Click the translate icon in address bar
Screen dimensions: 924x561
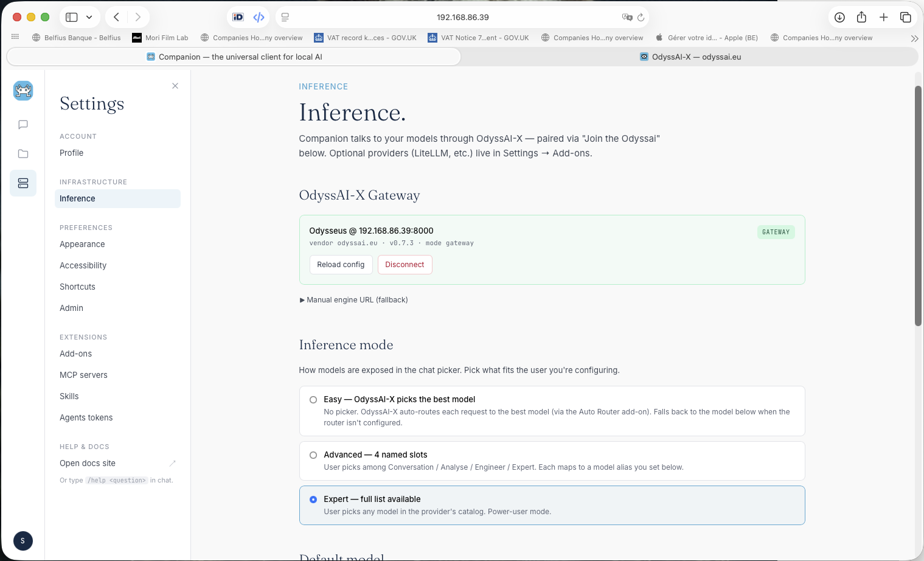pyautogui.click(x=627, y=17)
